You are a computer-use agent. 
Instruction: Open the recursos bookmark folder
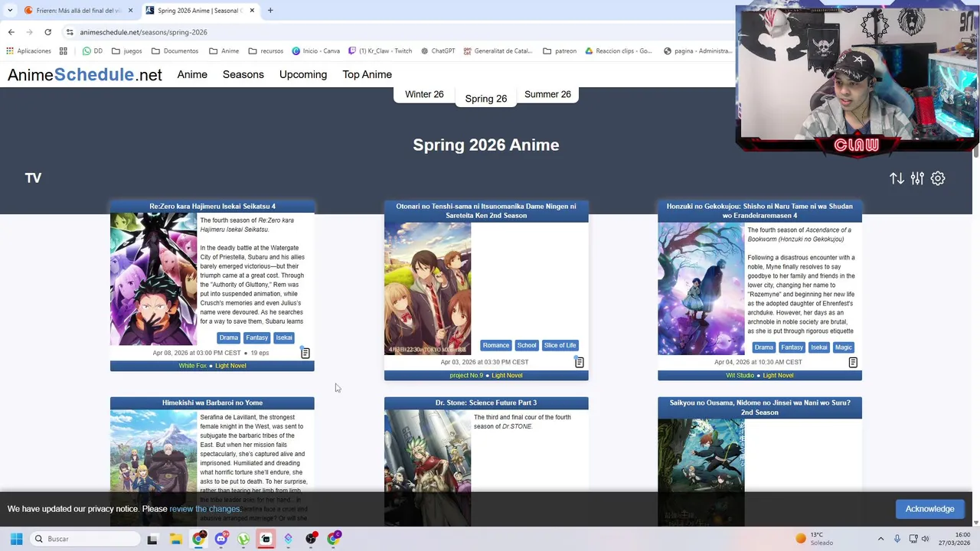point(265,51)
